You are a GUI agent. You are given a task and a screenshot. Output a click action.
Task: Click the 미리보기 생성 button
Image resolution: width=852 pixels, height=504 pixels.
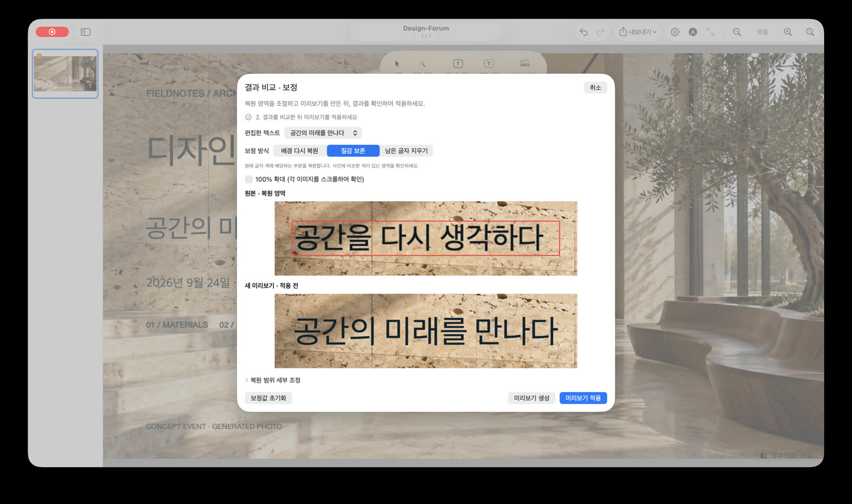(532, 398)
